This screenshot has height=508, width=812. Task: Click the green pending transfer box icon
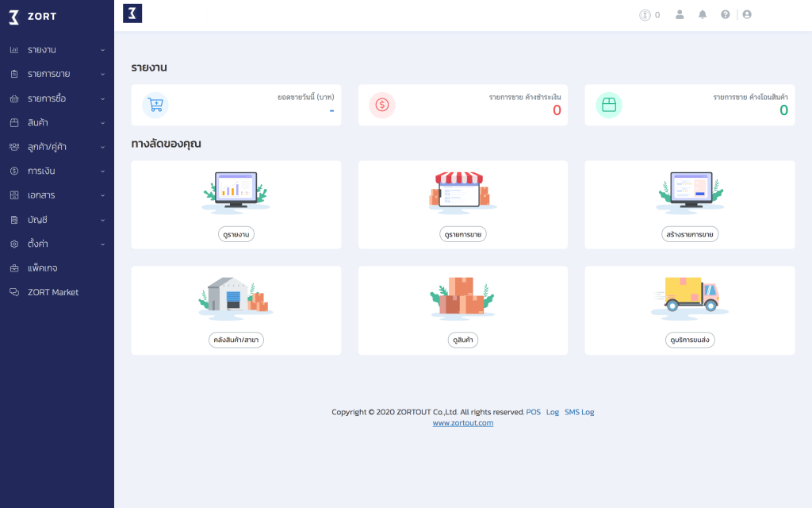tap(609, 105)
